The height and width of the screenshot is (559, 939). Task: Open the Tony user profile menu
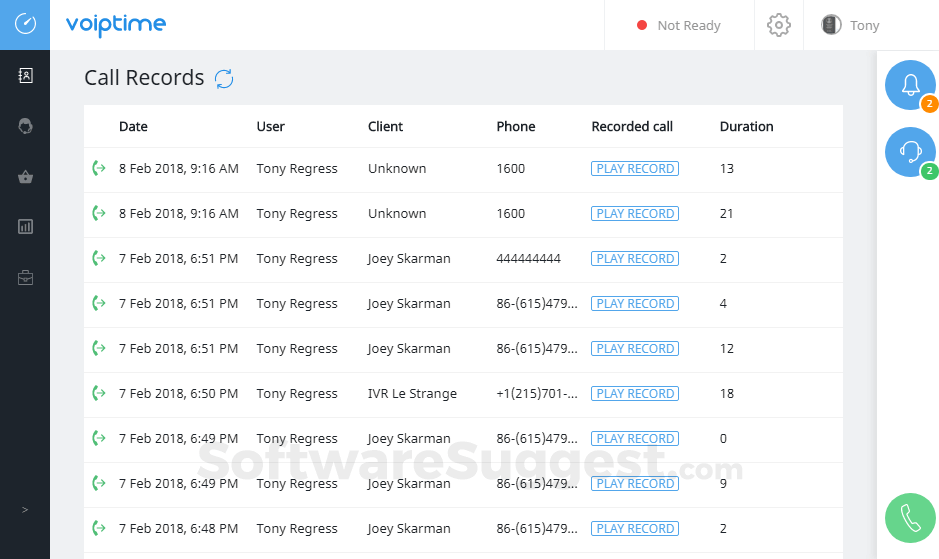pos(851,26)
